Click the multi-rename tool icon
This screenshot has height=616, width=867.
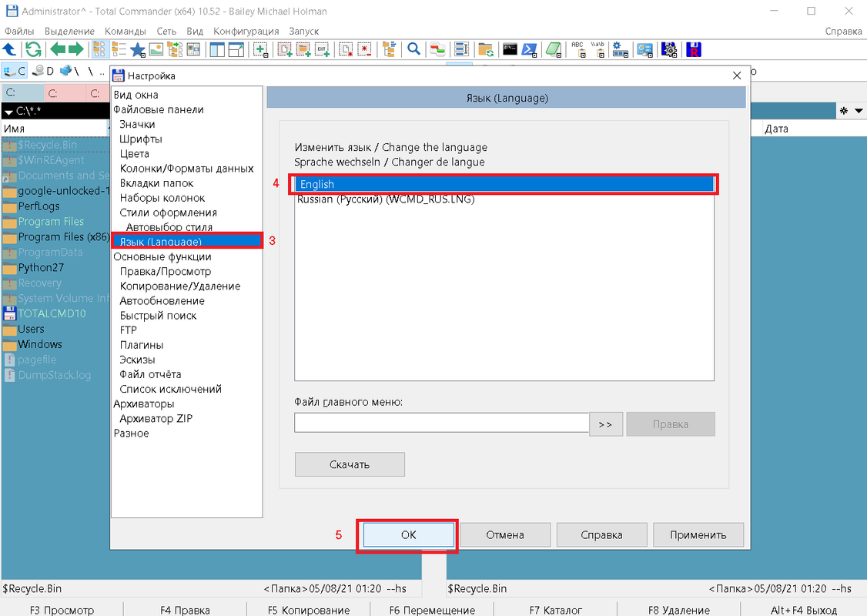point(462,50)
